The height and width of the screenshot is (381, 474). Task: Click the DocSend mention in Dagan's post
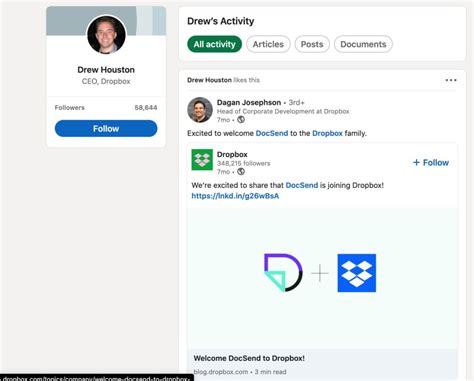[272, 133]
